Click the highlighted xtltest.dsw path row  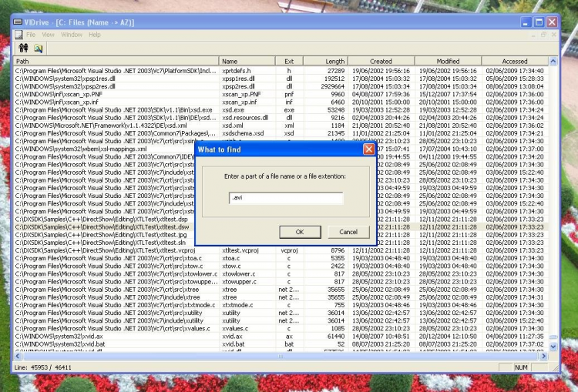click(x=102, y=227)
